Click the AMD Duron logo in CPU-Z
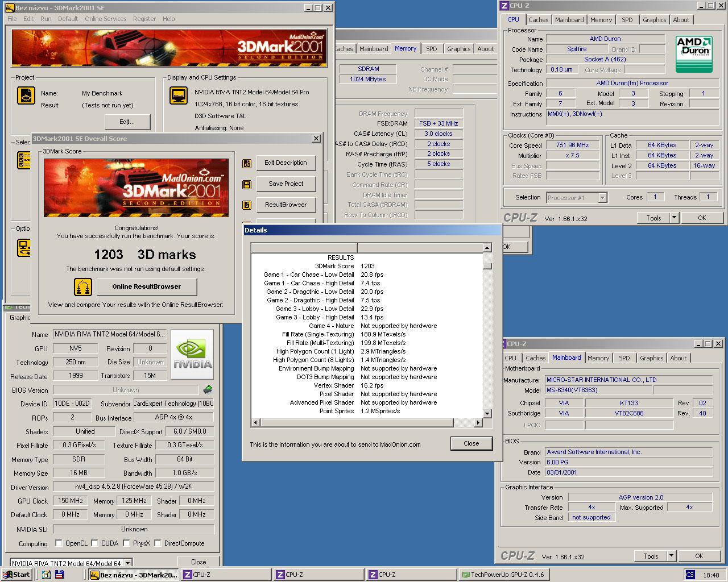The image size is (728, 582). click(694, 54)
